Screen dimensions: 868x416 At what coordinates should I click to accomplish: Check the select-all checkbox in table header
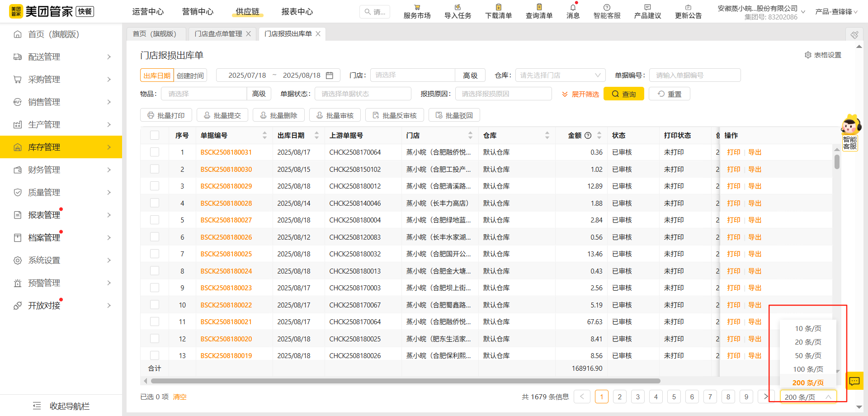point(155,135)
